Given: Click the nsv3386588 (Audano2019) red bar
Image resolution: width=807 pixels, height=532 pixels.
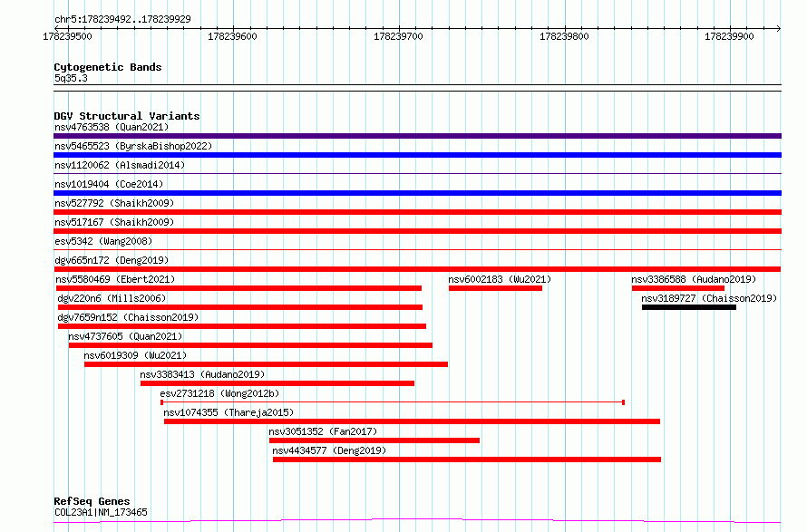Looking at the screenshot, I should (x=678, y=288).
